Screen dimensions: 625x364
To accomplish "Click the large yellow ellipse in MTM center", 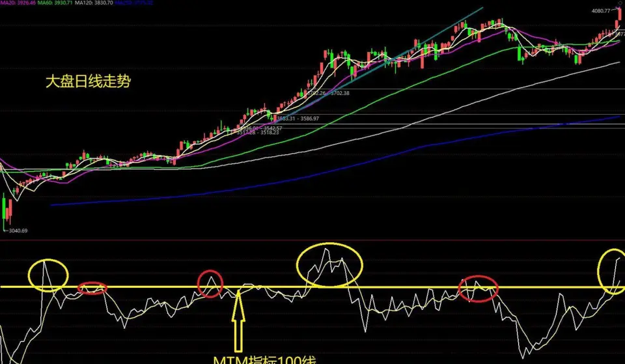I will (330, 264).
